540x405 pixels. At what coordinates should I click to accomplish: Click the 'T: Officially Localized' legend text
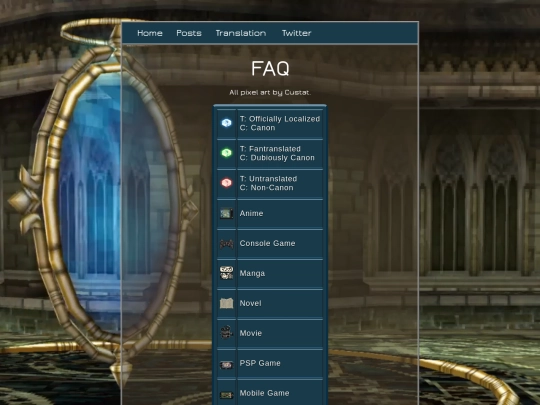(x=280, y=119)
